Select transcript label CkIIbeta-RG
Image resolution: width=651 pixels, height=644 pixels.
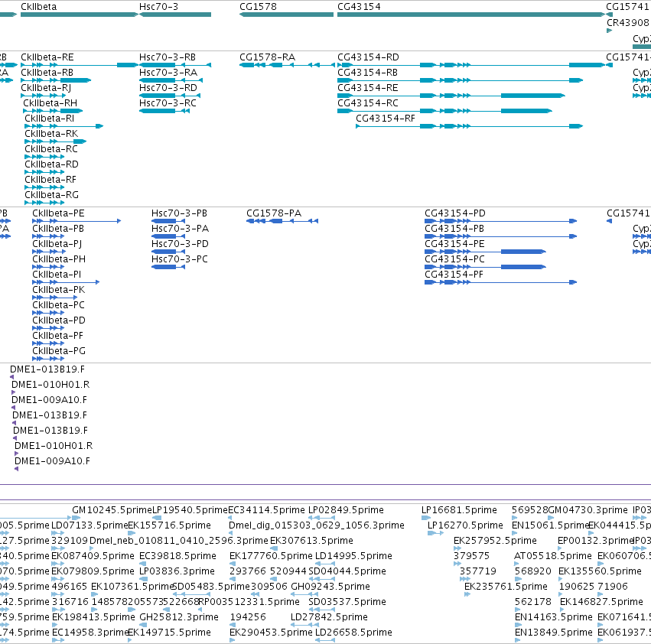(51, 195)
